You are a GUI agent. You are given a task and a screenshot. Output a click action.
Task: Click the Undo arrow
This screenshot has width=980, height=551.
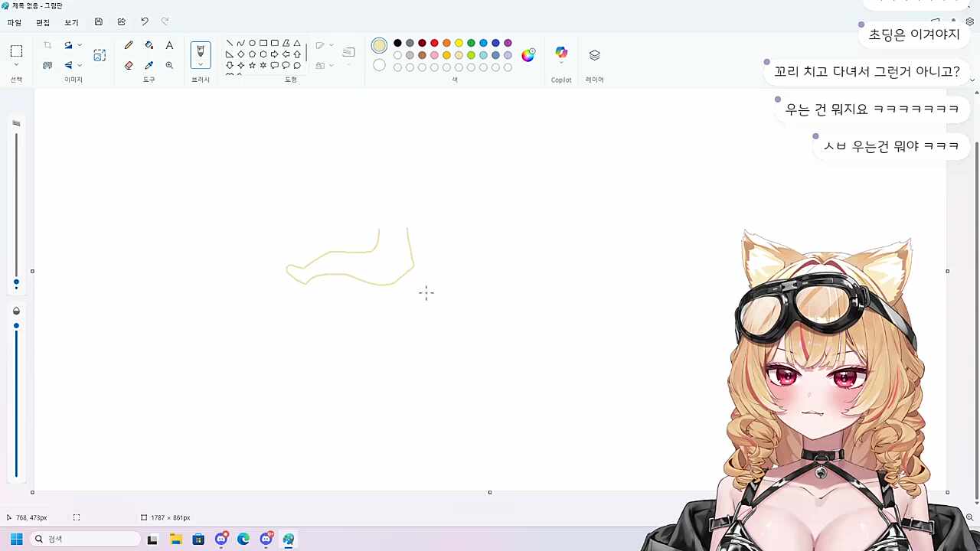point(144,22)
